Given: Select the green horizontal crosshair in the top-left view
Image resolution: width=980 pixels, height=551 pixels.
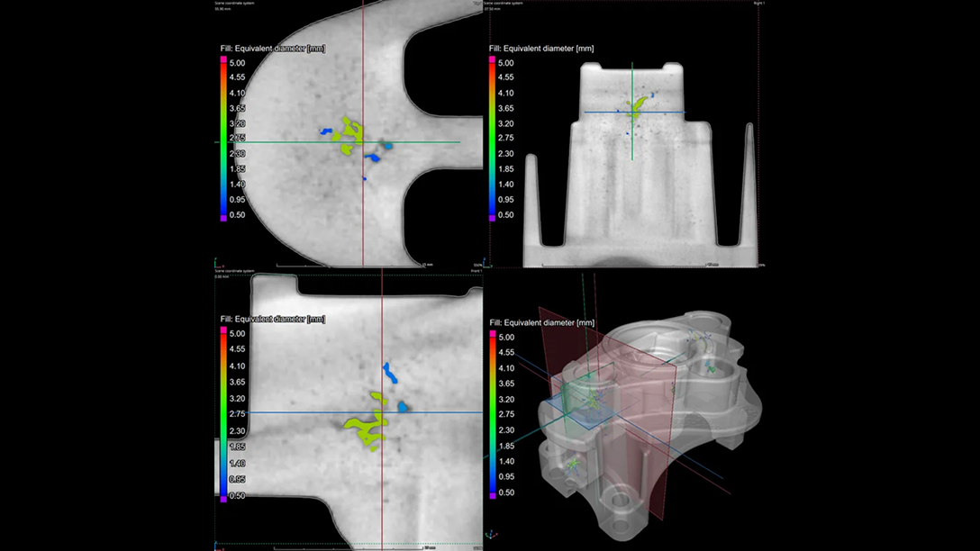Looking at the screenshot, I should click(423, 142).
